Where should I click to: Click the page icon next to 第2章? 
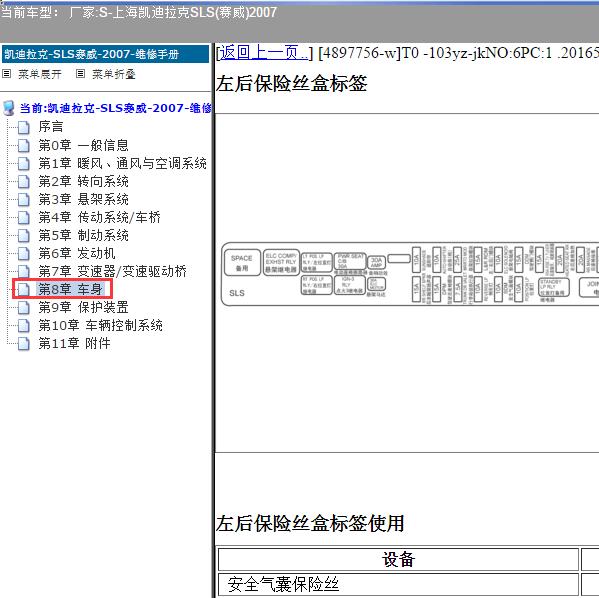coord(24,182)
